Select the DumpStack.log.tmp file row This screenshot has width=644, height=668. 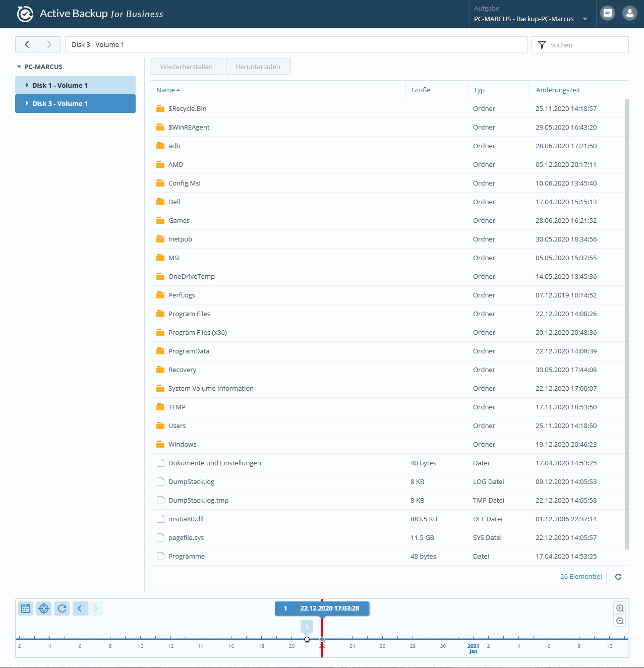(x=387, y=500)
